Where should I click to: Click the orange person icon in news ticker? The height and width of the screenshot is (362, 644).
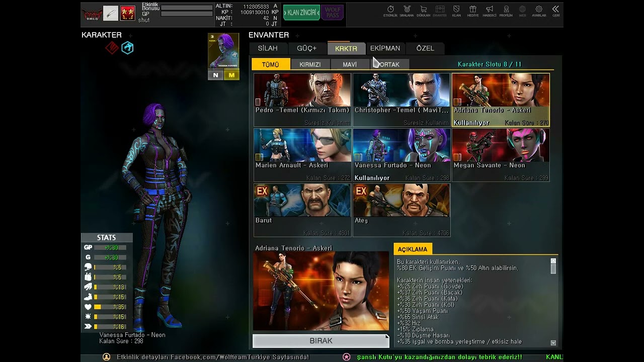pyautogui.click(x=107, y=356)
